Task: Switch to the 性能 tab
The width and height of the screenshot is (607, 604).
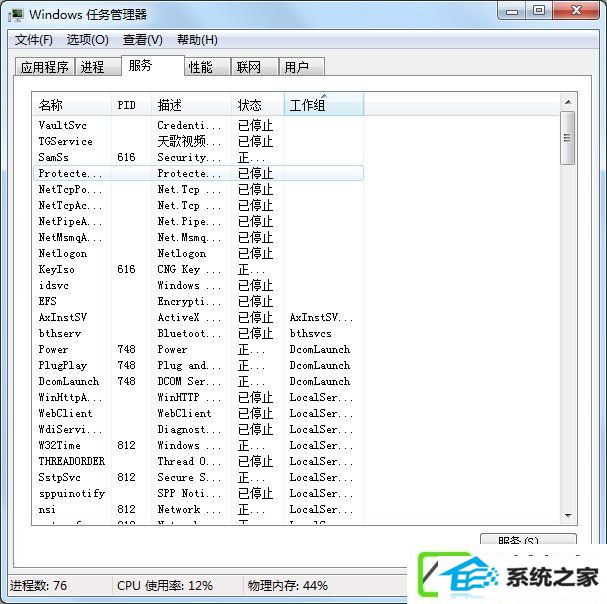Action: tap(207, 67)
